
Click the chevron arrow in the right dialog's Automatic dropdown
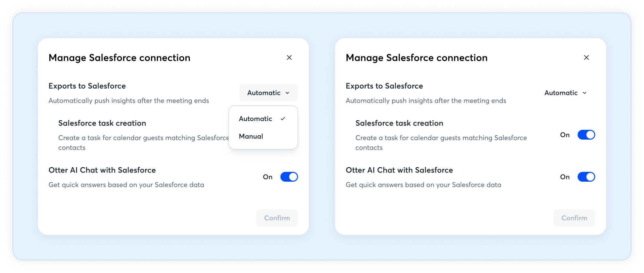(585, 93)
